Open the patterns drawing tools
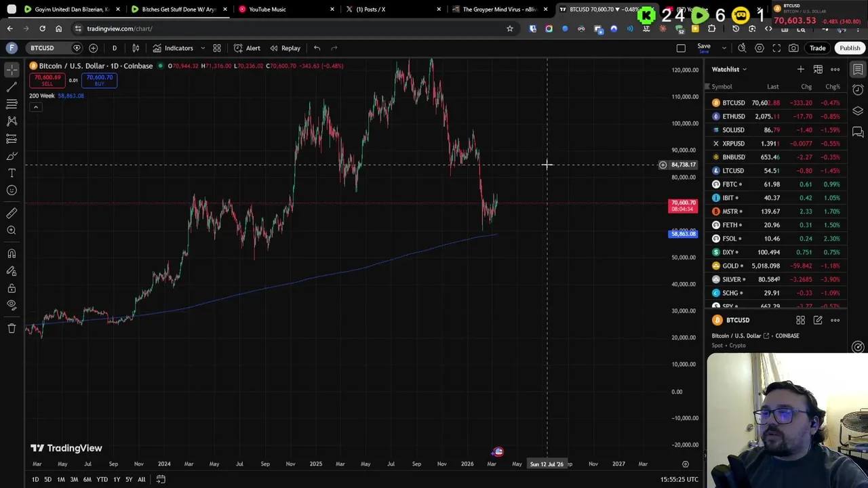868x488 pixels. (12, 121)
